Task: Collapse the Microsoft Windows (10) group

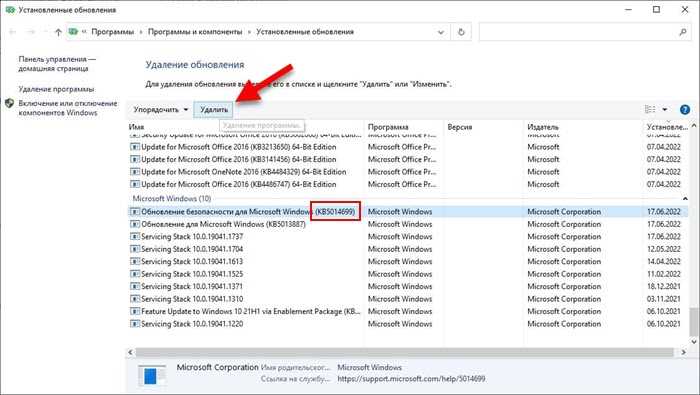Action: click(685, 199)
